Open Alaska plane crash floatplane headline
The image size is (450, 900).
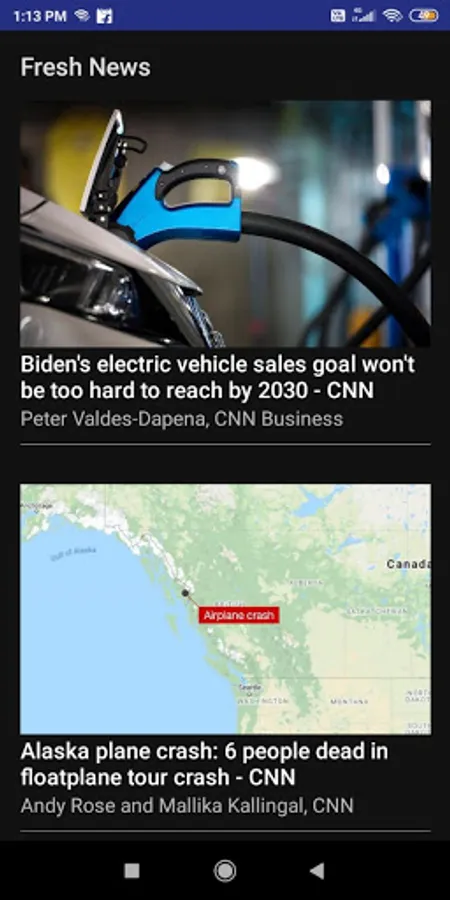204,764
